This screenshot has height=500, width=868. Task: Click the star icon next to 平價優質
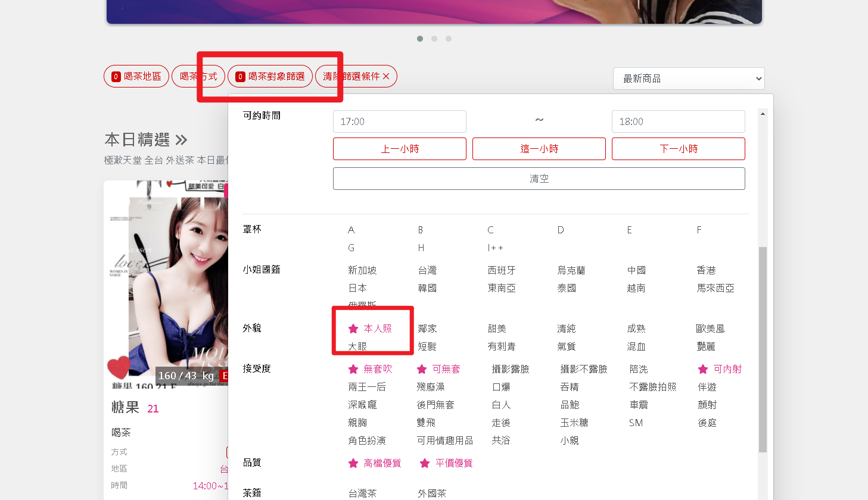click(425, 463)
